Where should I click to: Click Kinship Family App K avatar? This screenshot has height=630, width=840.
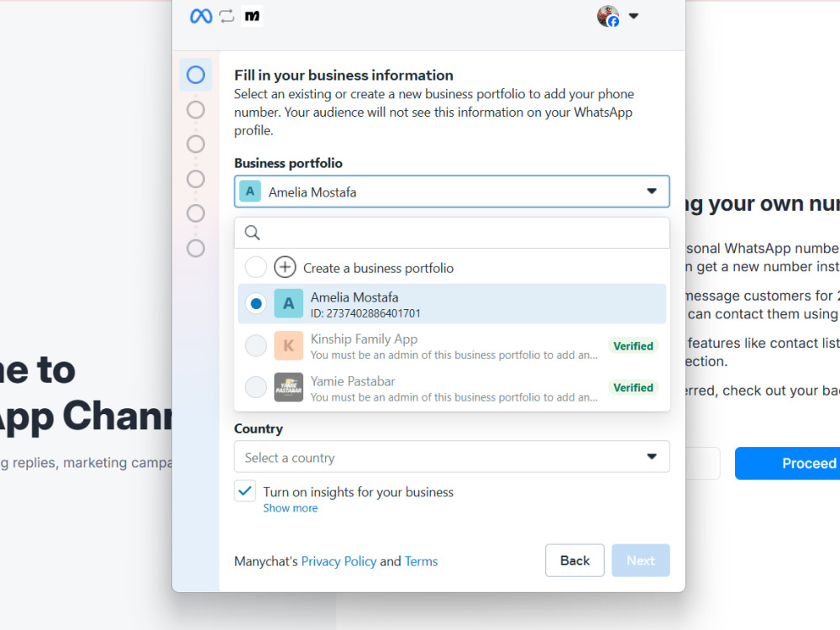tap(288, 345)
